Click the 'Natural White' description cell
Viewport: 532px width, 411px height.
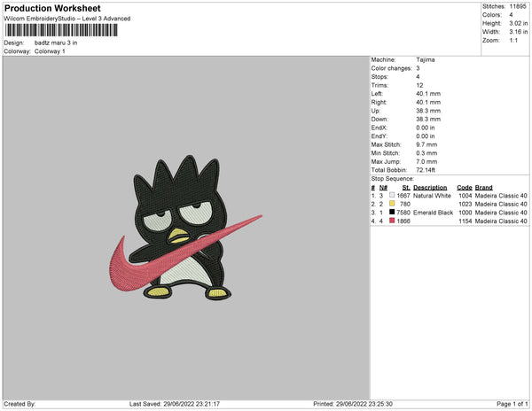coord(433,196)
